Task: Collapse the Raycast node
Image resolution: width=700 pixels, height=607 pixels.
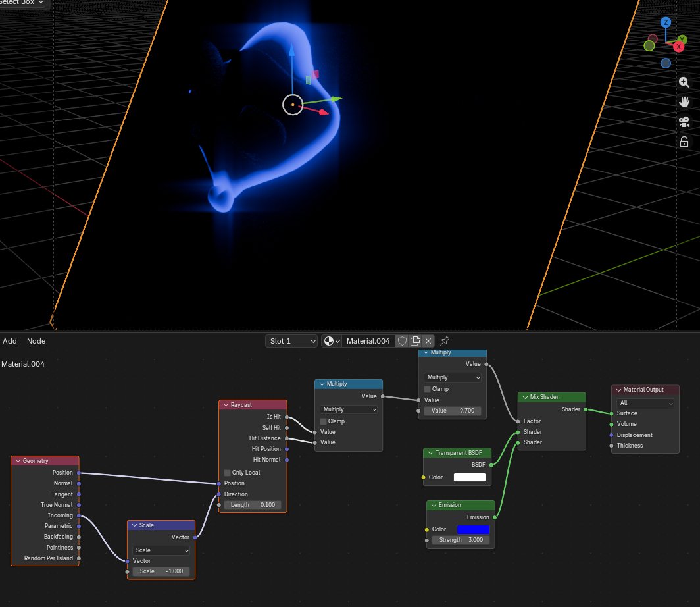Action: coord(226,405)
